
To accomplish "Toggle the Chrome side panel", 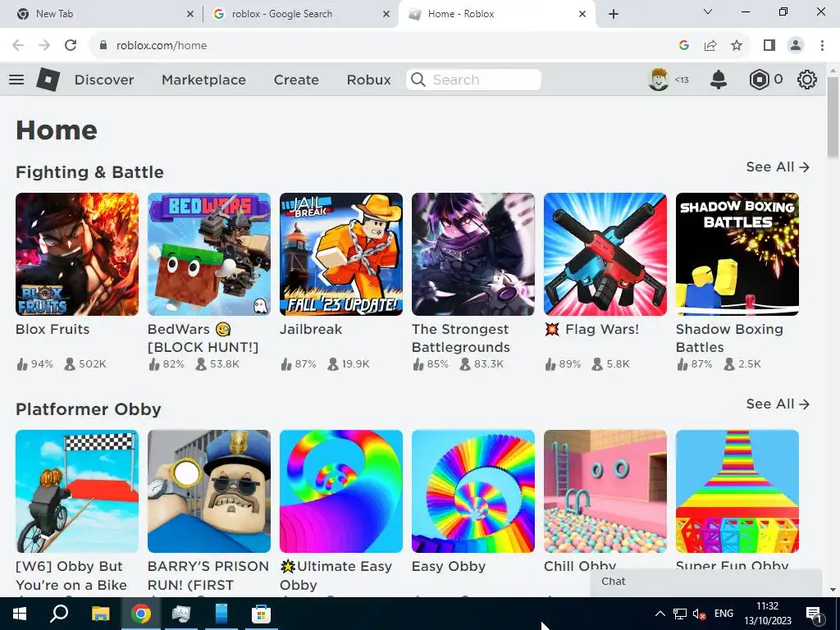I will (769, 46).
